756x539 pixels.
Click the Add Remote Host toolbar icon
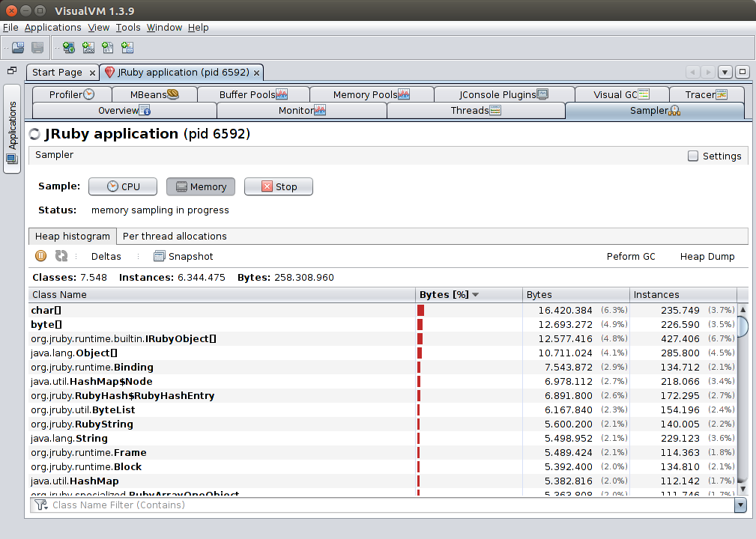[x=69, y=48]
